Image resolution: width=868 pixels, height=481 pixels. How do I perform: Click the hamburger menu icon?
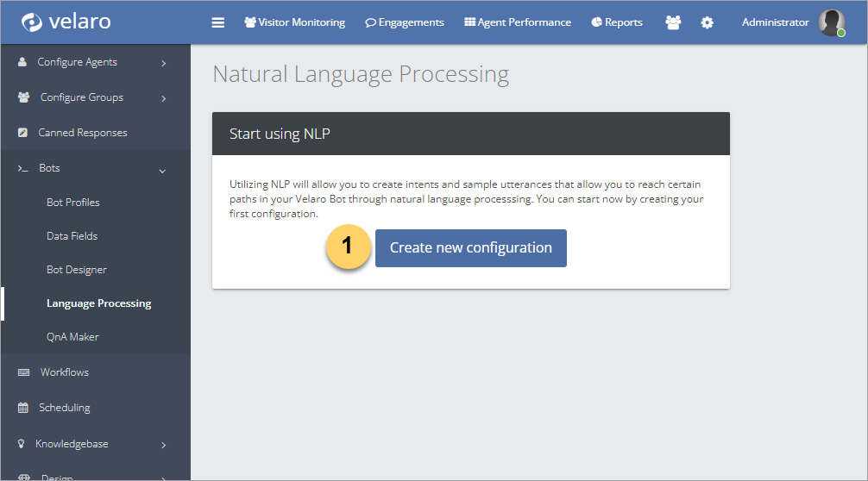click(218, 22)
